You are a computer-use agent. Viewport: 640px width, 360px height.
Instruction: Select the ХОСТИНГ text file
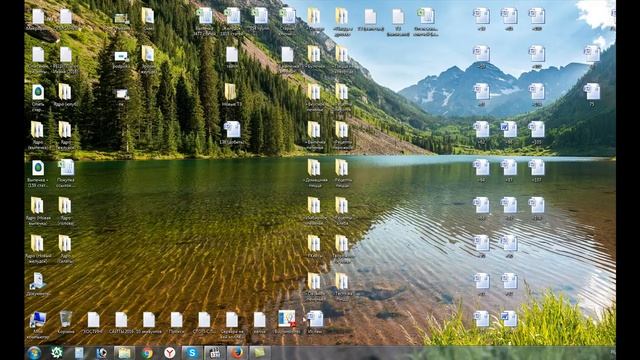click(93, 322)
